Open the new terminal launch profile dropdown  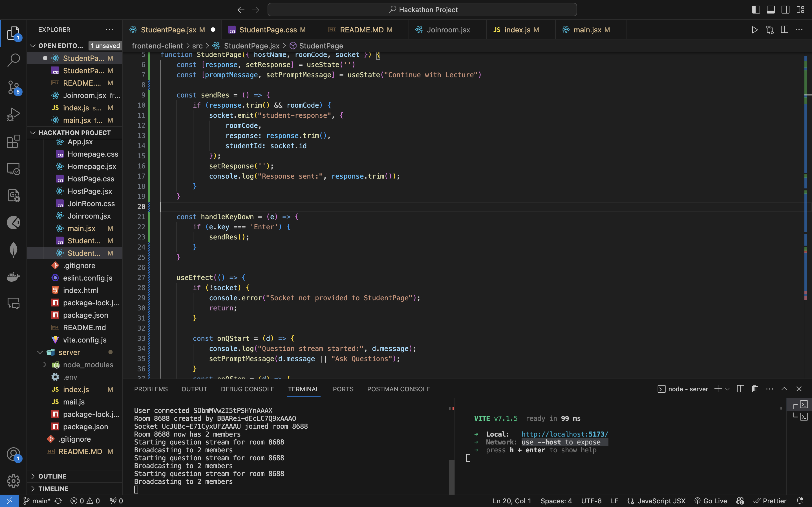pos(727,389)
